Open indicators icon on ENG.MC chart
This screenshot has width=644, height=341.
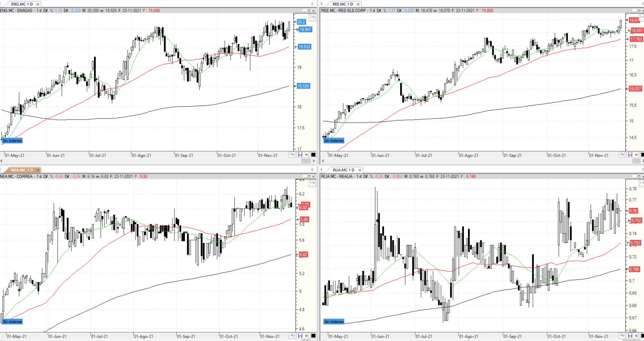(293, 155)
